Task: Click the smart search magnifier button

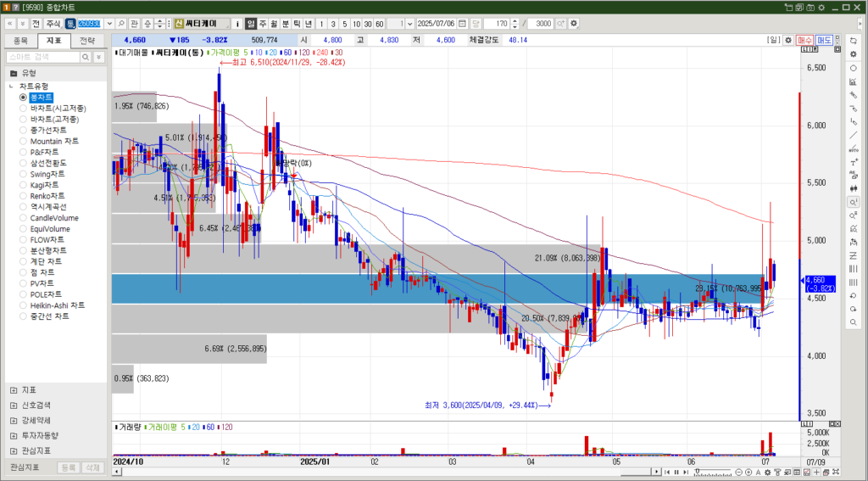Action: [86, 57]
